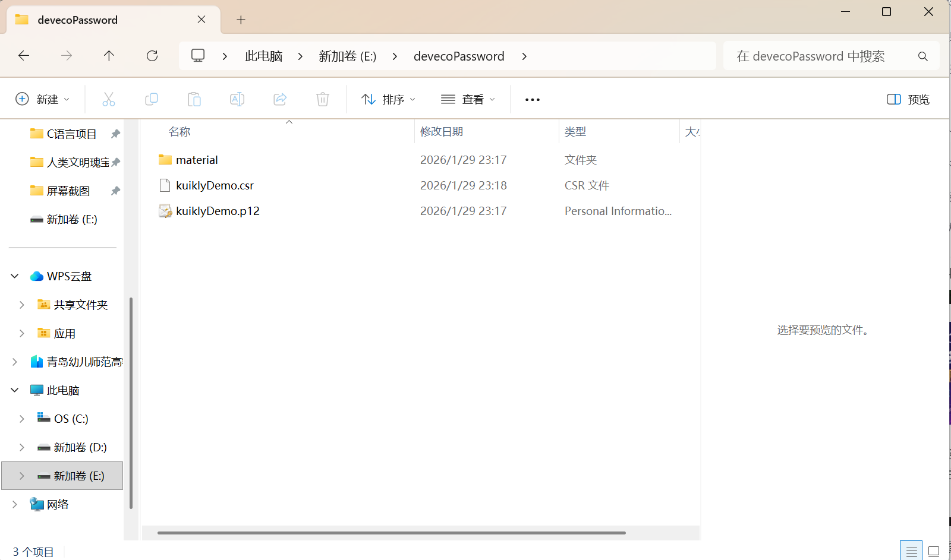Click 此电脑 in the address breadcrumb
This screenshot has width=951, height=560.
coord(263,56)
